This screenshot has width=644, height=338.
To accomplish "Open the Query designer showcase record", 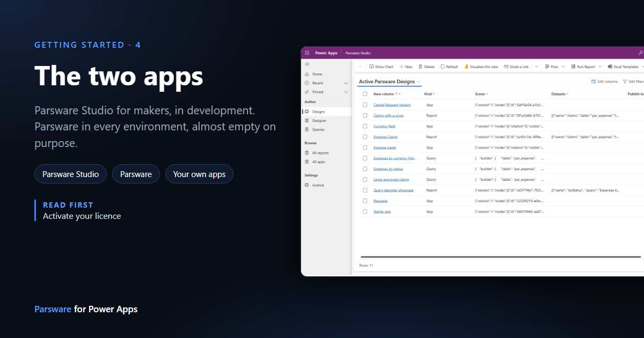I will click(393, 190).
